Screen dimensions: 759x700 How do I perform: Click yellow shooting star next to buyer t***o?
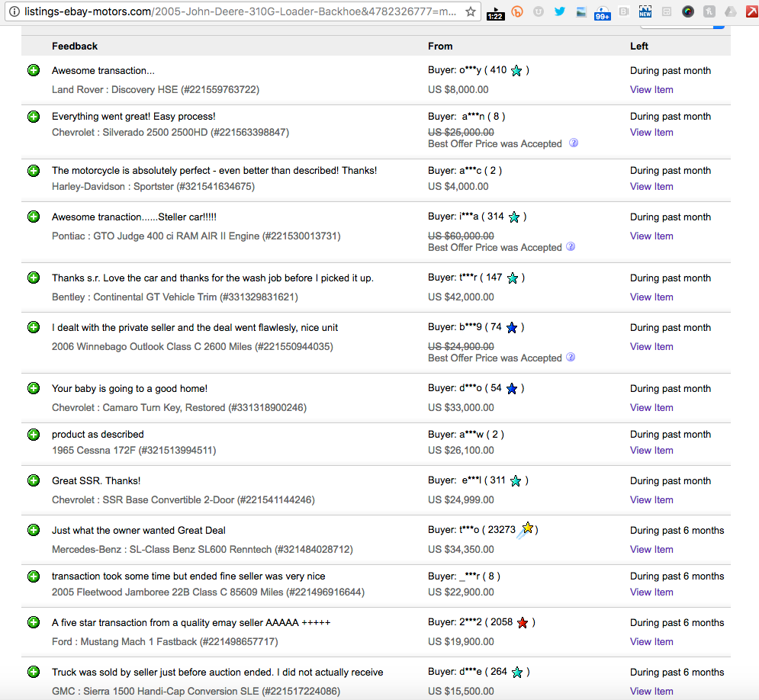[526, 530]
